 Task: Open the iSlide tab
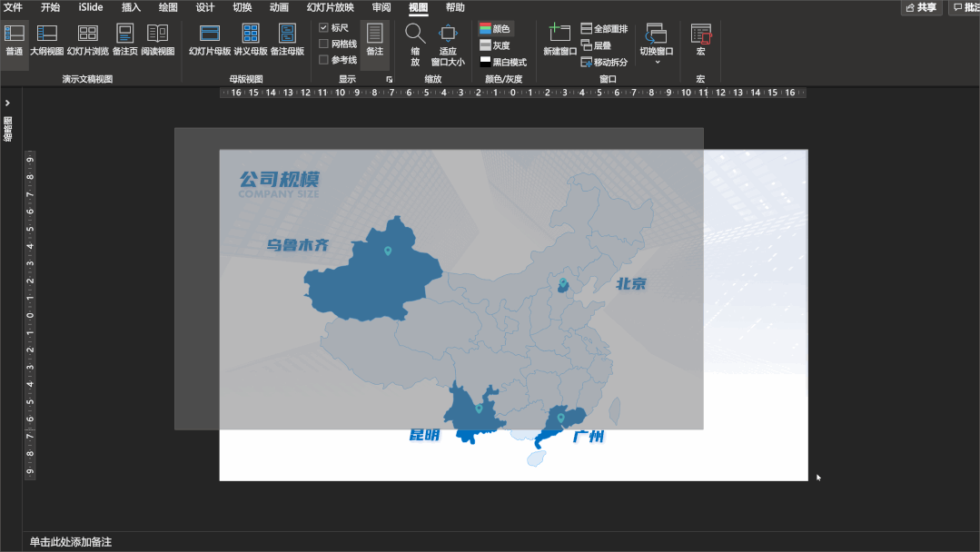(91, 7)
